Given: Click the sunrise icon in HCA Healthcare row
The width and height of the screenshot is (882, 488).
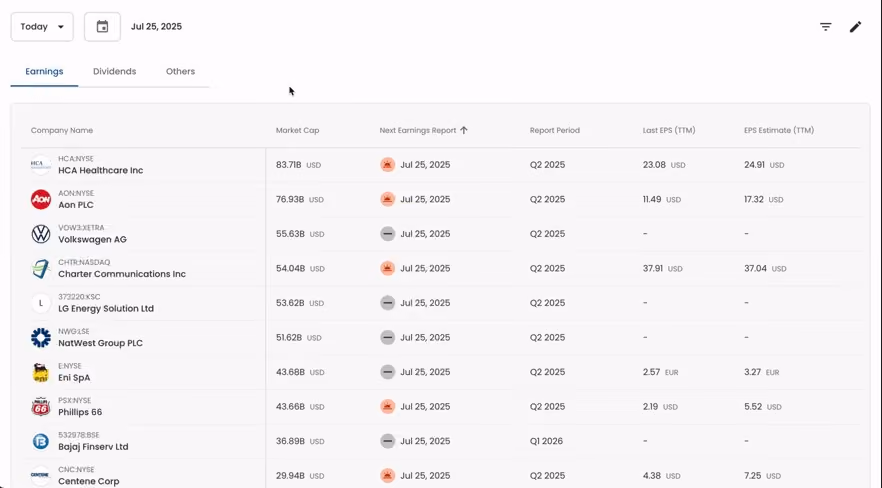Looking at the screenshot, I should click(387, 165).
